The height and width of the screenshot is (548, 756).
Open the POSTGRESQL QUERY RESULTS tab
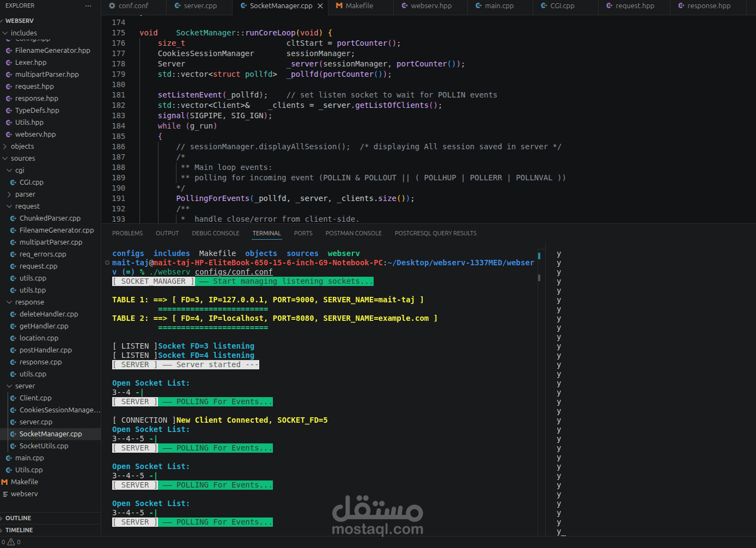[436, 233]
